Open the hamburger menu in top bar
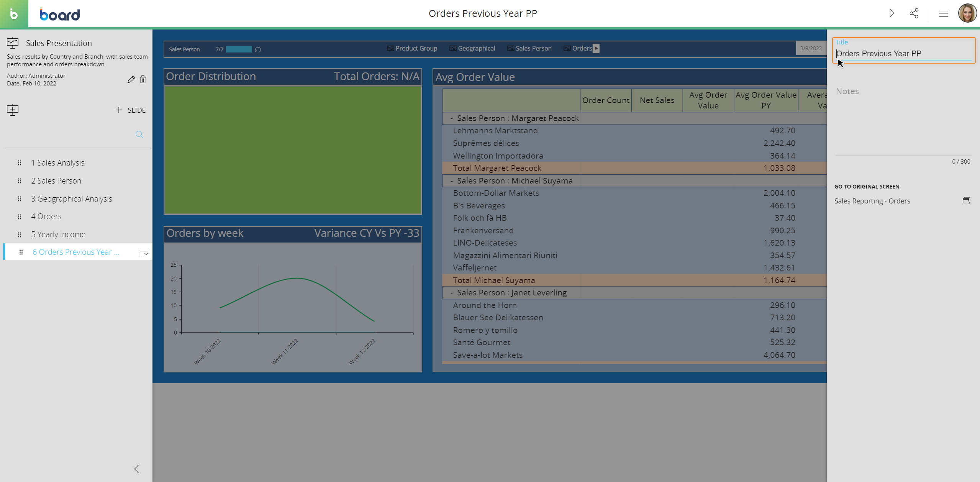 [x=943, y=14]
